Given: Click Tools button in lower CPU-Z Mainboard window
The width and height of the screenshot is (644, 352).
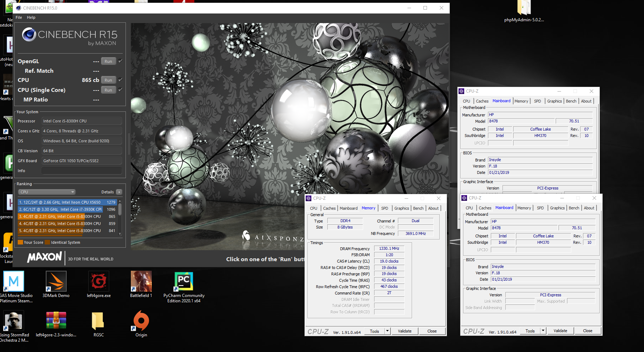Looking at the screenshot, I should click(530, 331).
